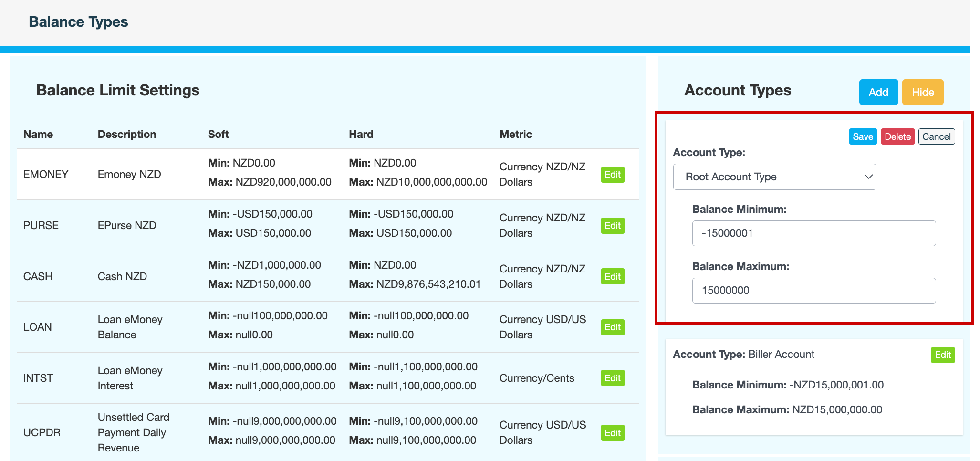Viewport: 980px width, 461px height.
Task: Focus the Balance Maximum input field
Action: pyautogui.click(x=813, y=291)
